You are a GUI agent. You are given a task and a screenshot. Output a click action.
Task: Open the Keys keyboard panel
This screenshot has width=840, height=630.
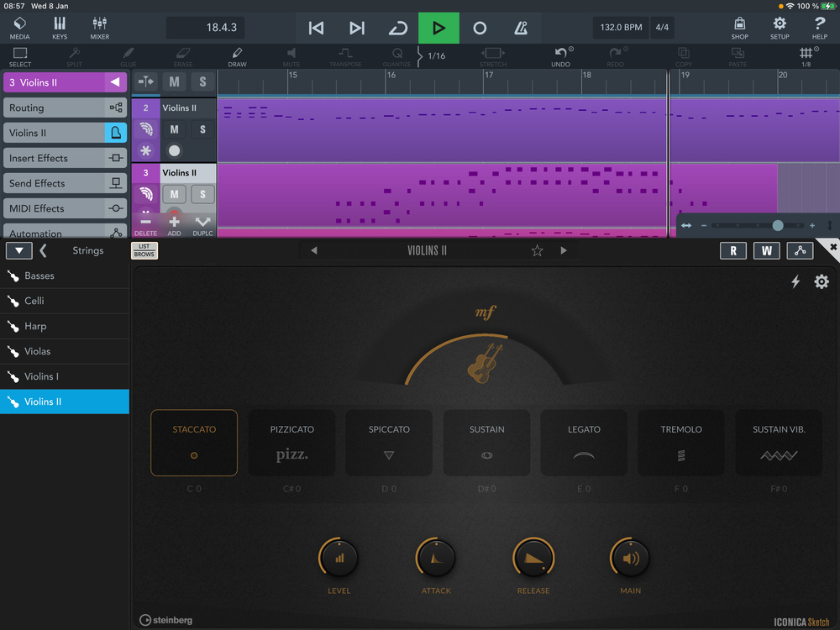[60, 28]
